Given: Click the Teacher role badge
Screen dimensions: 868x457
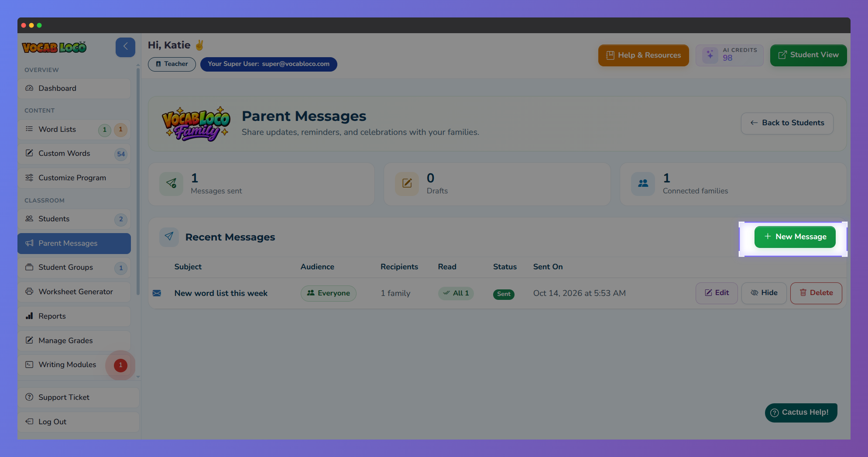Looking at the screenshot, I should [x=172, y=64].
